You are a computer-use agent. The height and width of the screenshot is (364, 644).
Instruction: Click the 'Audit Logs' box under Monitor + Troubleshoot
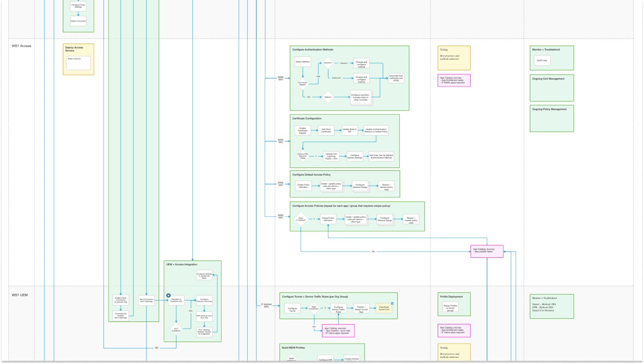click(542, 61)
